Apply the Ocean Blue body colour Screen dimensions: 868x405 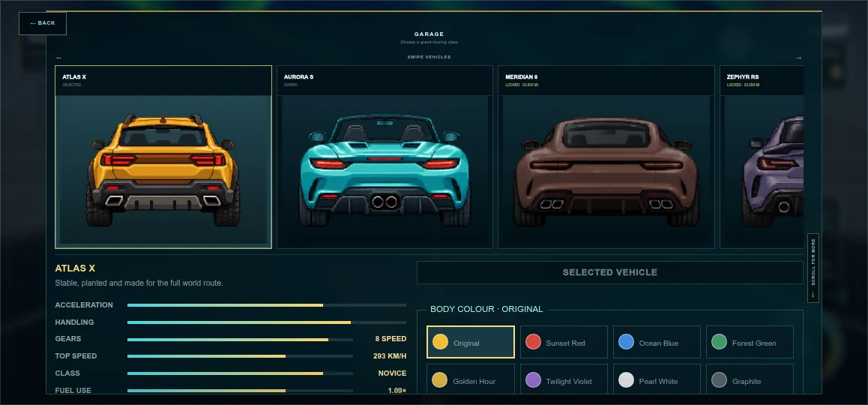[657, 343]
